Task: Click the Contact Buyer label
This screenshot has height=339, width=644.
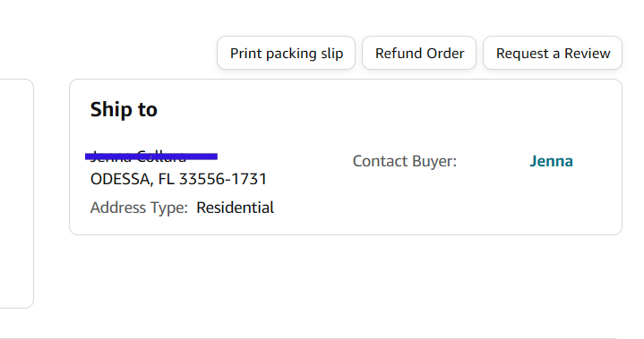Action: [405, 161]
